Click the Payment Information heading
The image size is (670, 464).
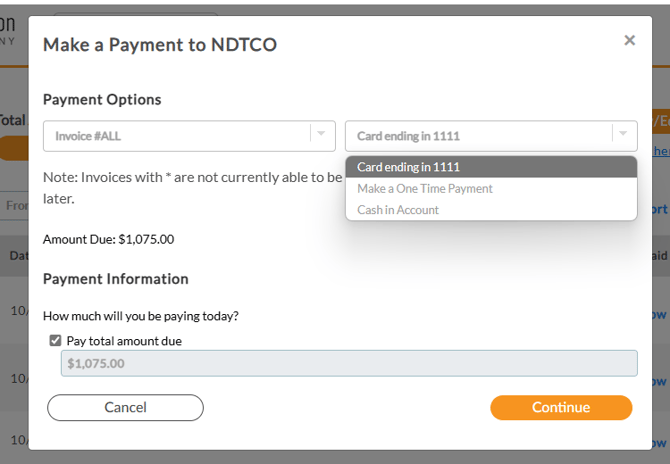click(x=116, y=279)
